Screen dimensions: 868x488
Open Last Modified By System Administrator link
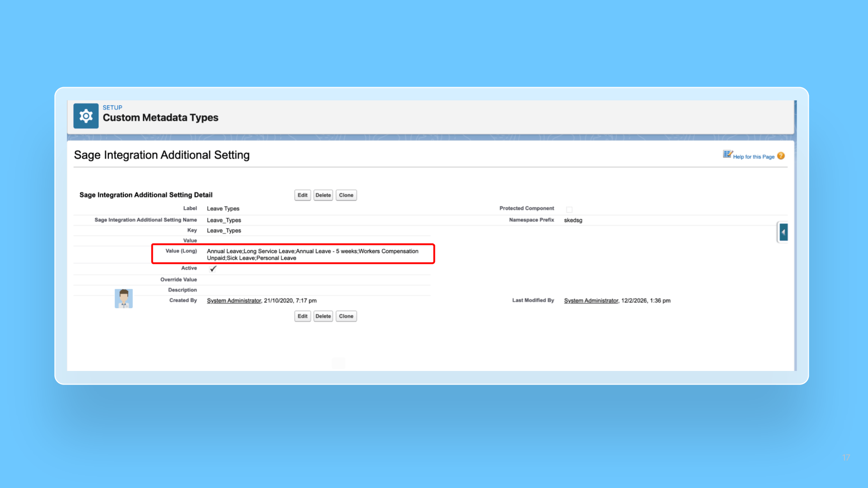tap(591, 300)
